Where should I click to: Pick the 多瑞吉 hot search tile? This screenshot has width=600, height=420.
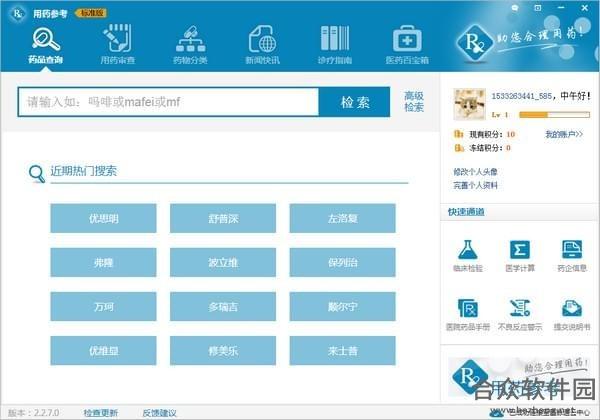click(223, 306)
